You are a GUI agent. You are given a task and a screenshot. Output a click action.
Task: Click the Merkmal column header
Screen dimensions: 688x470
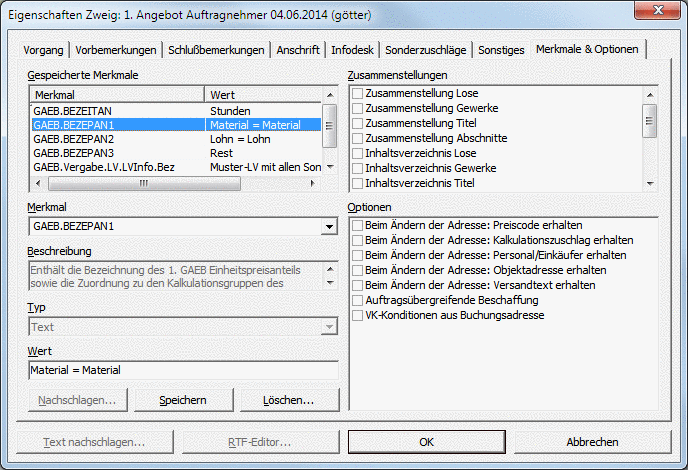[x=117, y=95]
